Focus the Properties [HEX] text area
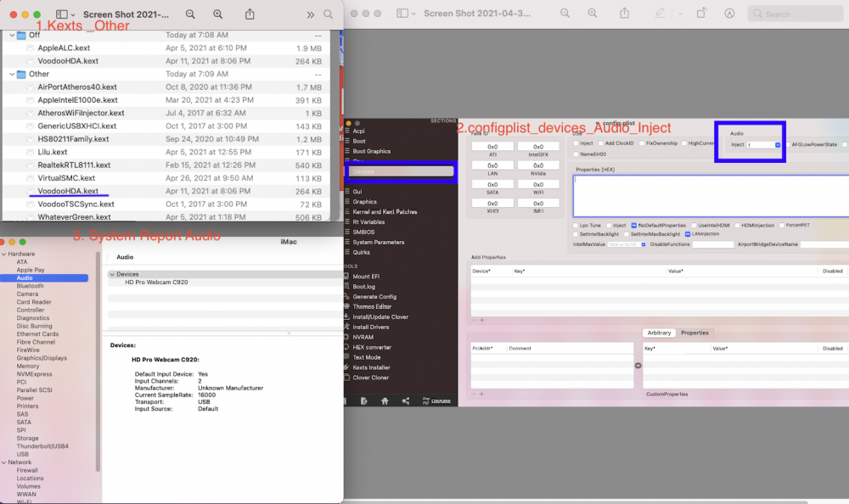The height and width of the screenshot is (504, 849). pyautogui.click(x=711, y=196)
